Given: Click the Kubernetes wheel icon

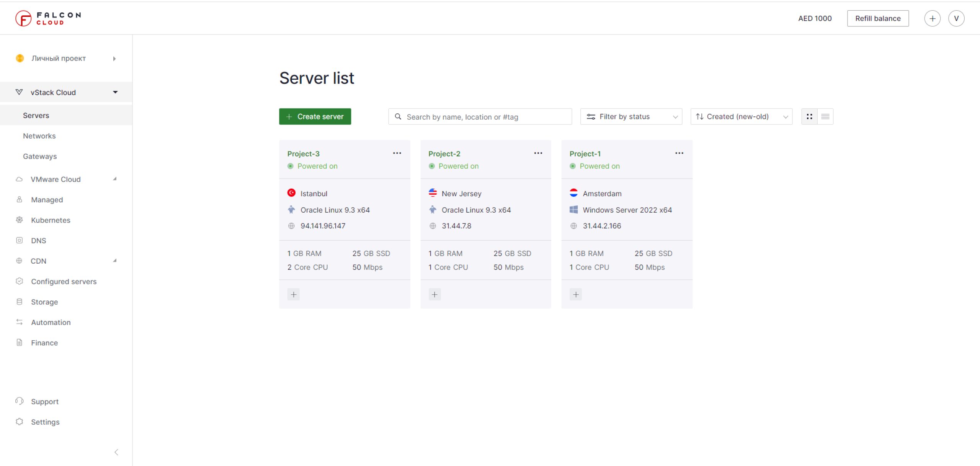Looking at the screenshot, I should (x=19, y=220).
